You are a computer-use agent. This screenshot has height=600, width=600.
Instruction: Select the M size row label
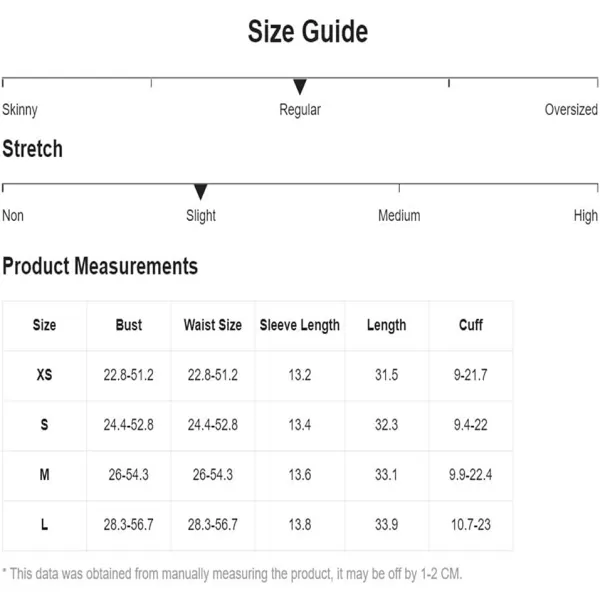[x=44, y=474]
